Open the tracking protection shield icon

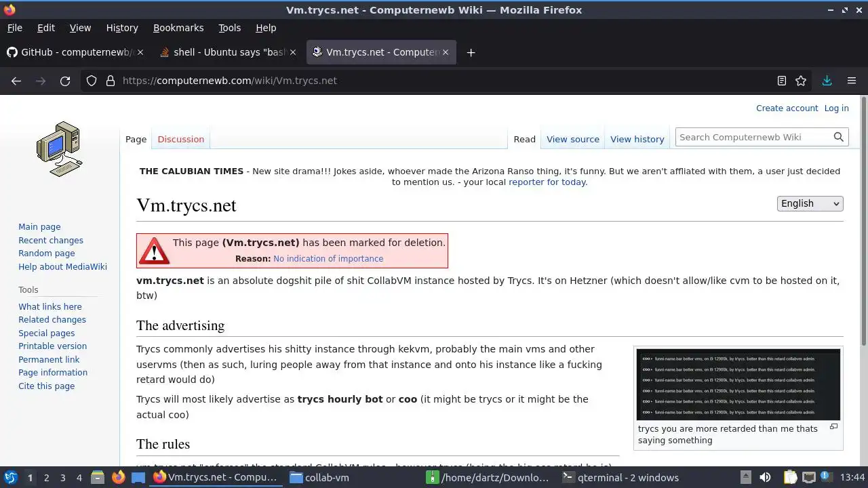[92, 81]
